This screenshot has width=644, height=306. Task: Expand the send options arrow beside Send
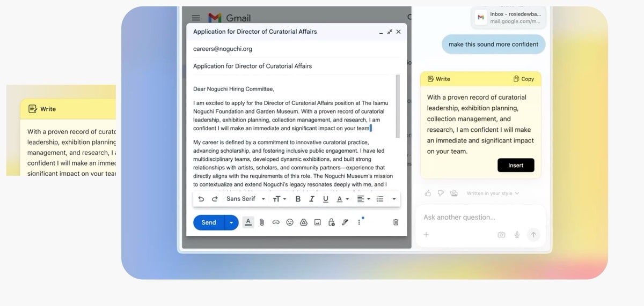click(x=231, y=222)
